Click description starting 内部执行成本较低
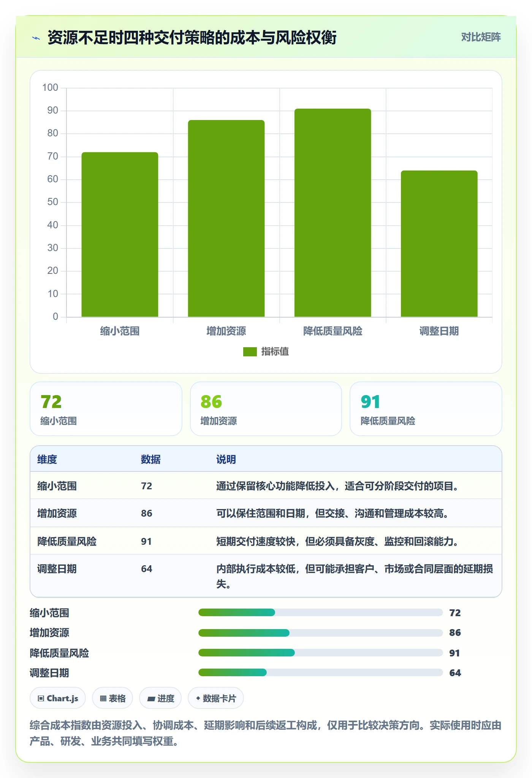Screen dimensions: 532x778 click(355, 576)
